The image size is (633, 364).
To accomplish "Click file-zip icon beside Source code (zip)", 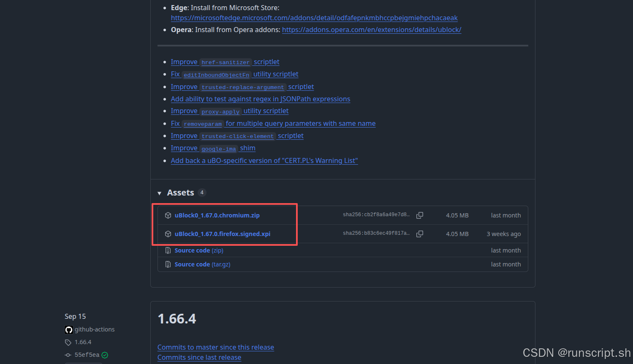I will click(168, 250).
